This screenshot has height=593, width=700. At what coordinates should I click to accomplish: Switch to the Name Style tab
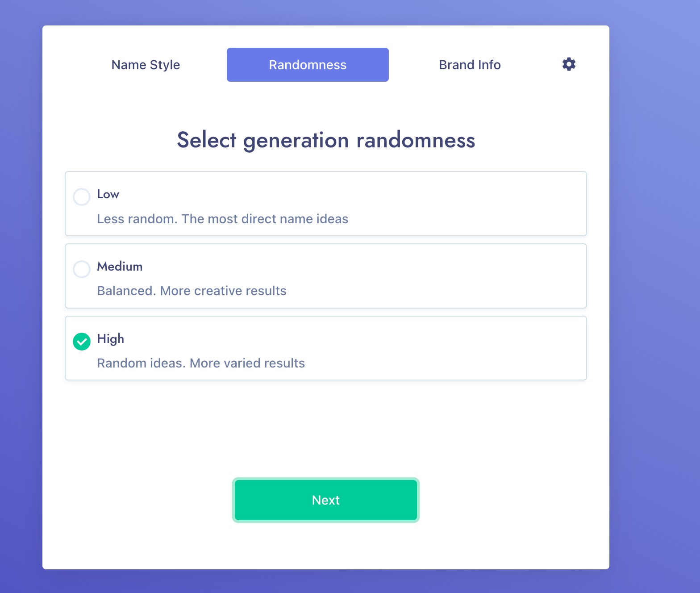[146, 65]
